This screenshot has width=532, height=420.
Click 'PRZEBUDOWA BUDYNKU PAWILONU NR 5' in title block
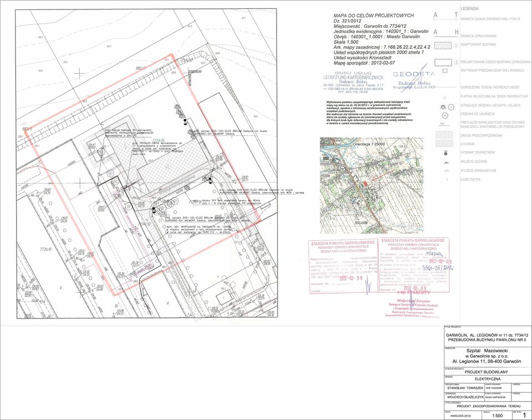pos(486,340)
